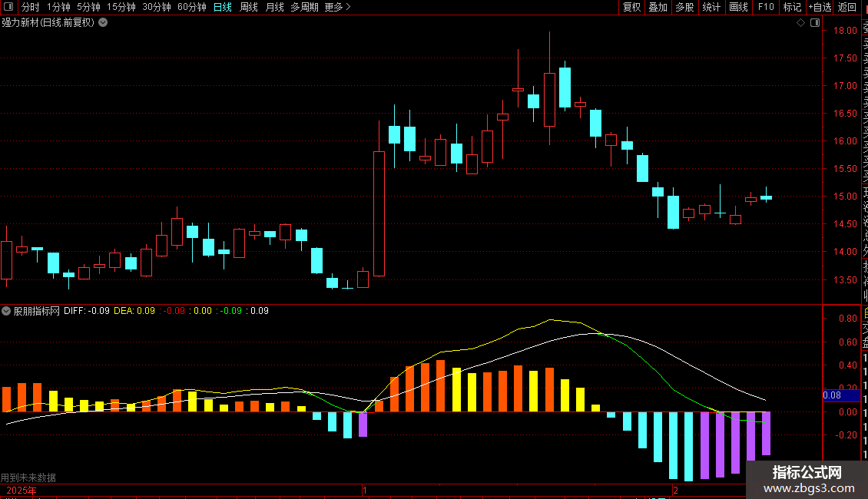
Task: Toggle the side panel icon near price axis
Action: point(815,23)
